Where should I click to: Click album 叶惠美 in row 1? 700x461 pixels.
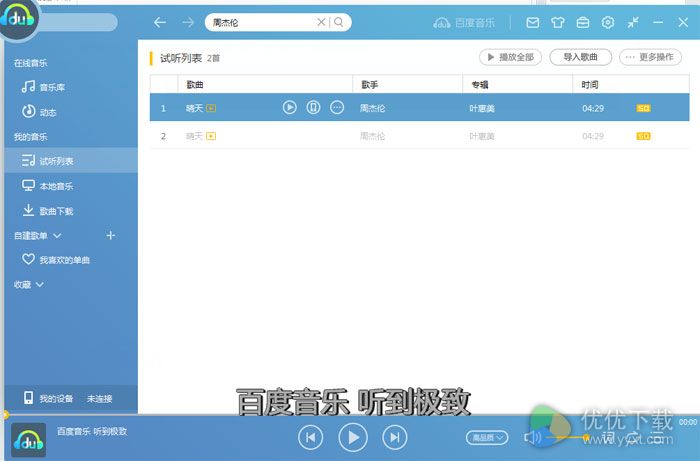tap(482, 108)
